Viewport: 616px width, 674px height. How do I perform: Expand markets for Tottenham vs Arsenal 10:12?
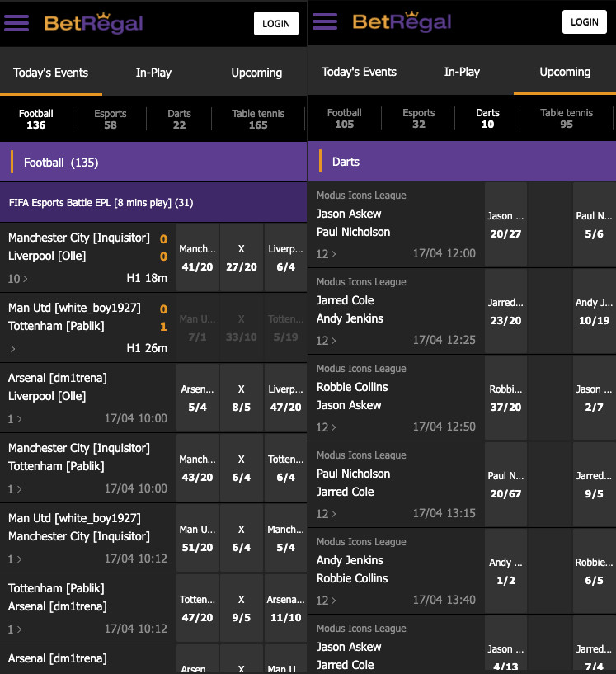click(15, 629)
